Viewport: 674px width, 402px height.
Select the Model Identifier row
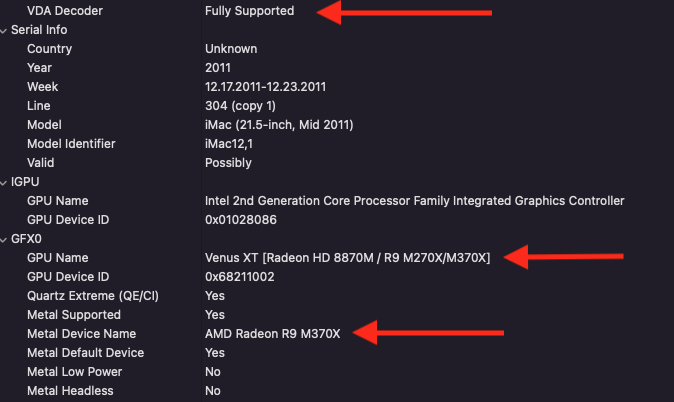pyautogui.click(x=71, y=144)
